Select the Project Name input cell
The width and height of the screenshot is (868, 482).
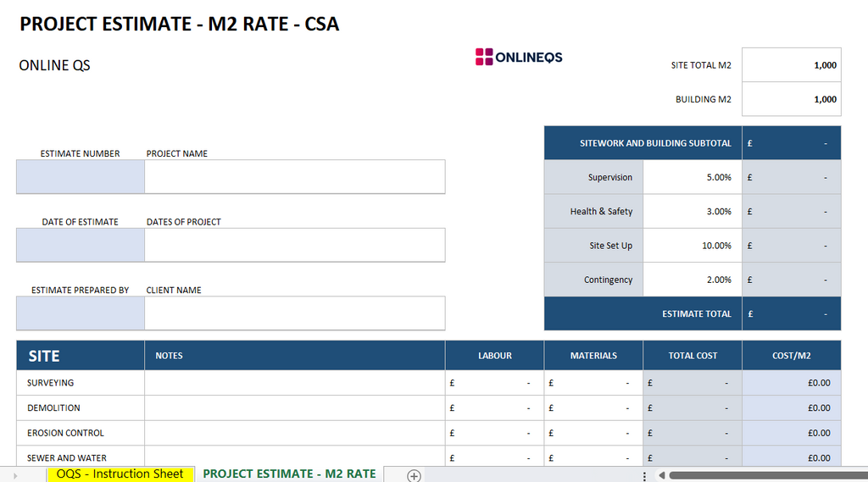coord(294,177)
